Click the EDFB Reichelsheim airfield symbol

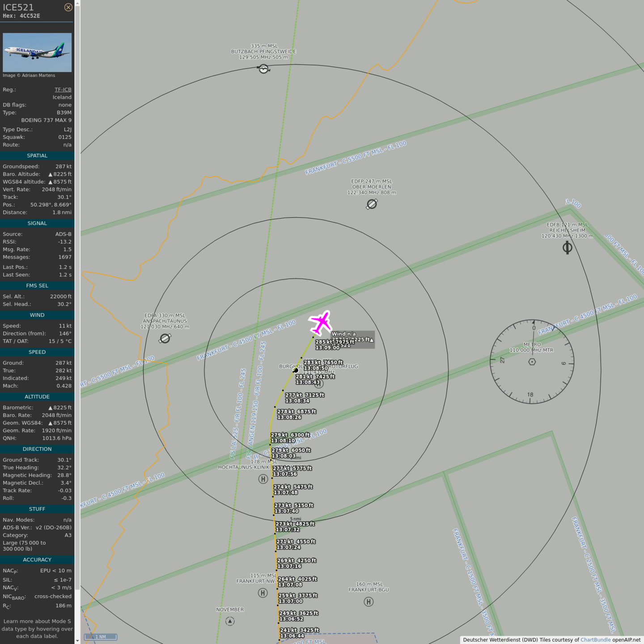coord(567,247)
